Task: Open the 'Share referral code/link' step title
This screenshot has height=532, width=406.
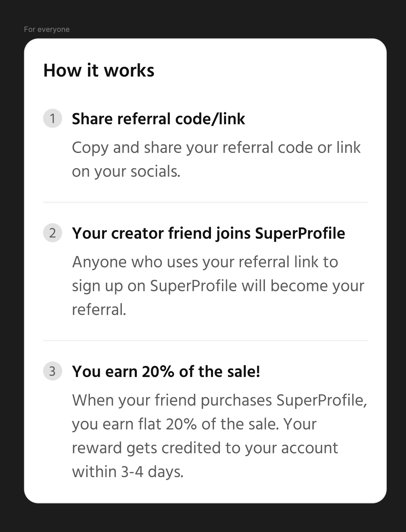Action: (158, 119)
